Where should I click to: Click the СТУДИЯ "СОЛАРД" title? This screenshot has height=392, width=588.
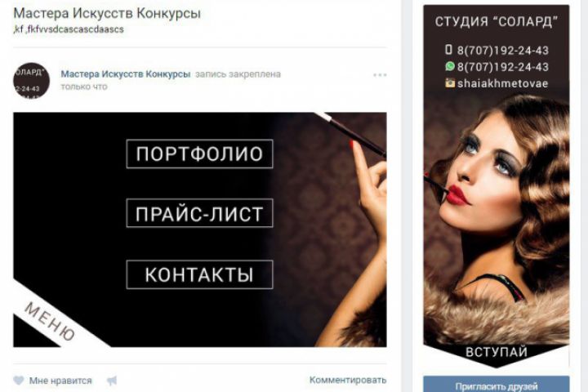coord(497,22)
